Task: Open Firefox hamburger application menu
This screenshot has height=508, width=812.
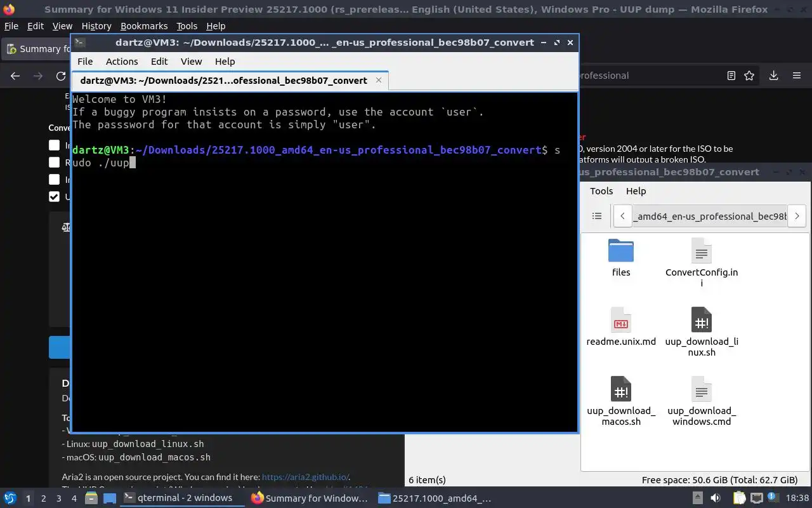Action: click(x=797, y=76)
